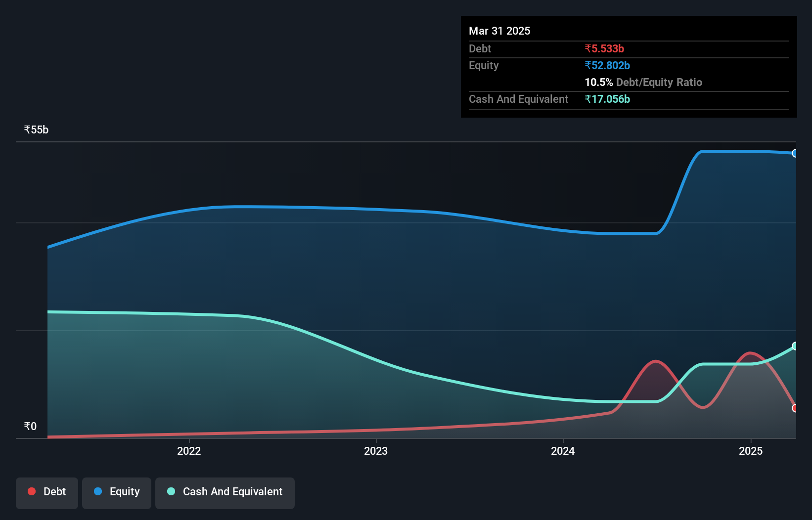Click the 2024 x-axis label
The width and height of the screenshot is (812, 520).
tap(563, 451)
